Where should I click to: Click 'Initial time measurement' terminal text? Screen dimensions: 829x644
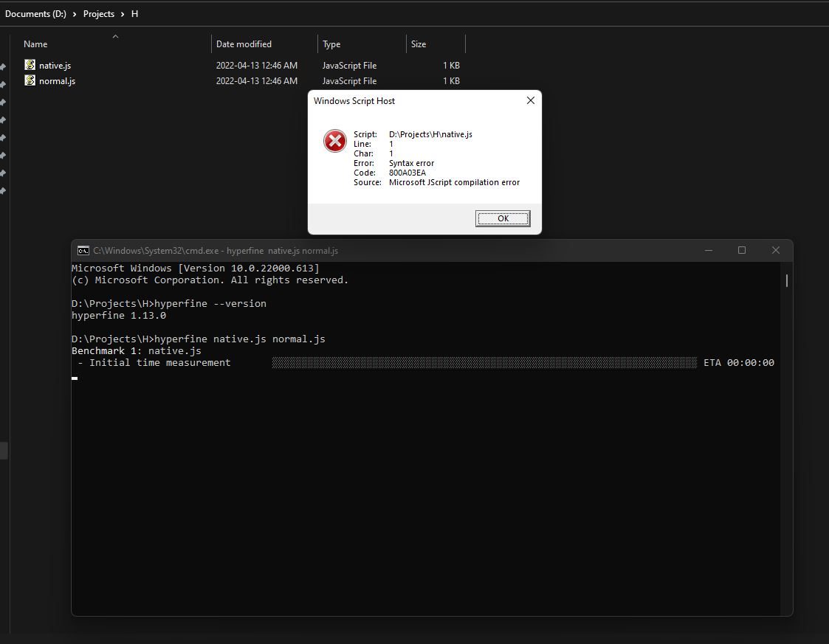(x=159, y=362)
